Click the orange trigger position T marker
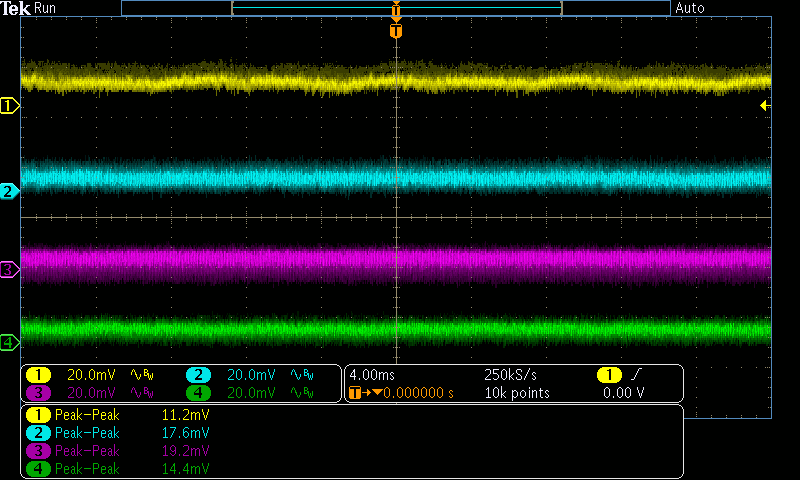Viewport: 800px width, 480px height. [396, 31]
